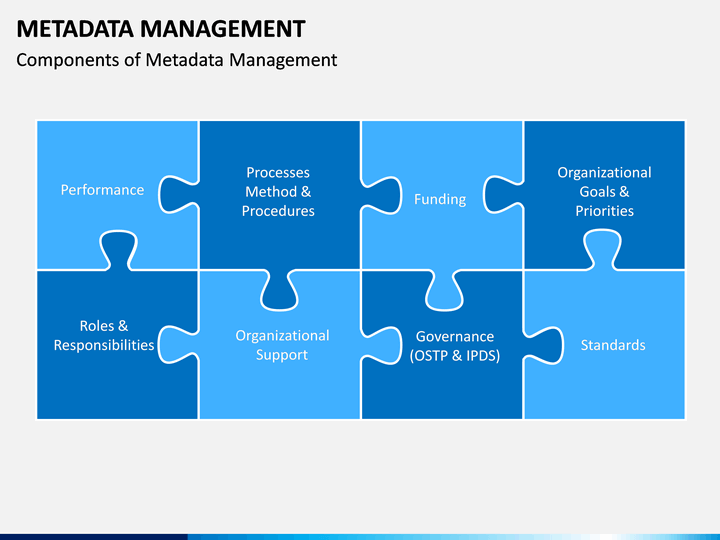
Task: Click the Performance label text
Action: (102, 190)
